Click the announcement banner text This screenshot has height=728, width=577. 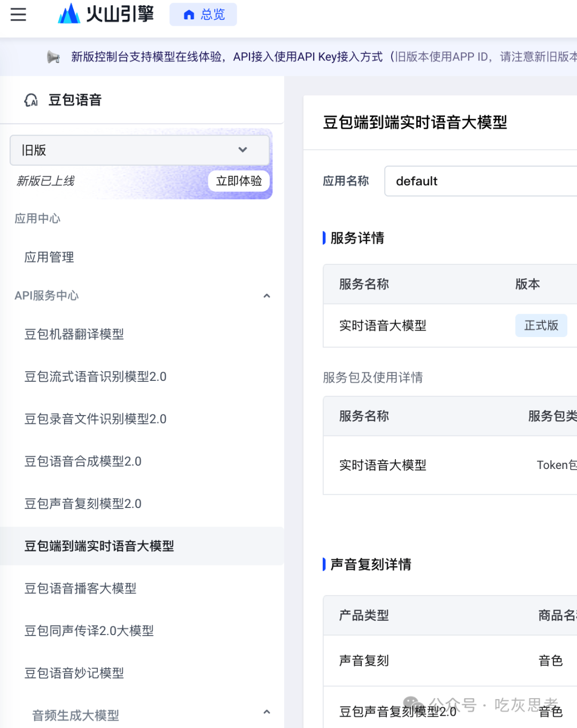click(324, 57)
